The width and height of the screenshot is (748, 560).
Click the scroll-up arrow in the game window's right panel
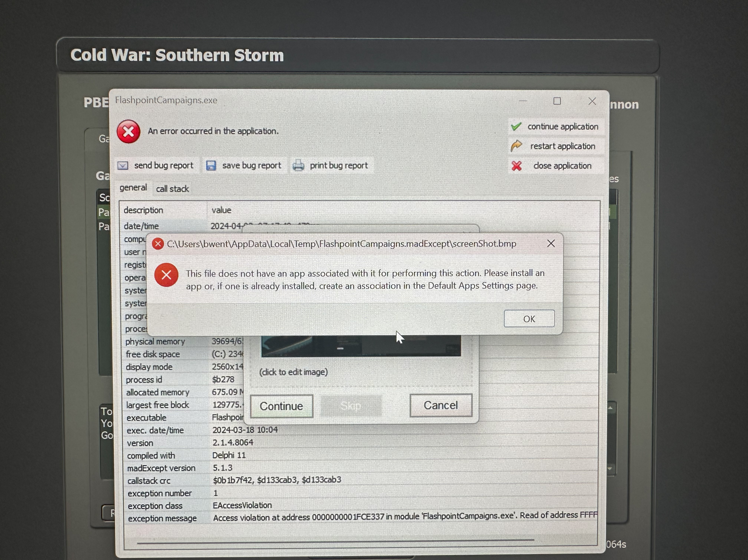point(610,408)
